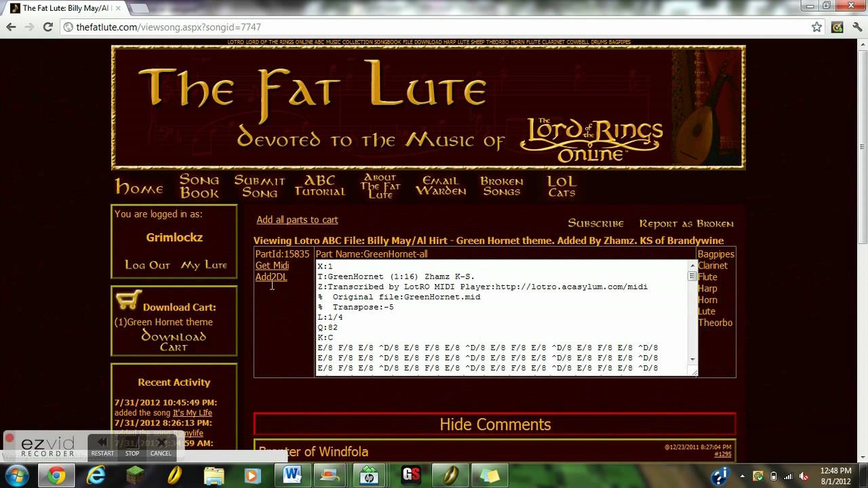This screenshot has width=868, height=488.
Task: Open the It's My Life recent song link
Action: (193, 413)
